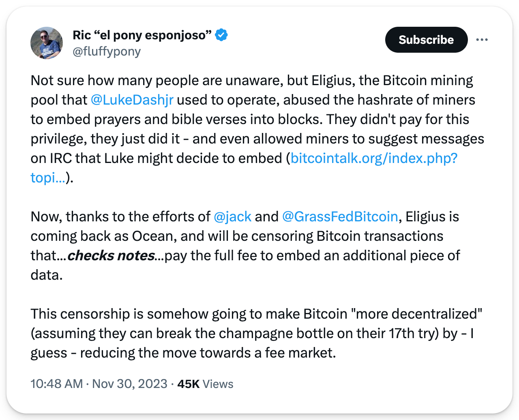519x420 pixels.
Task: Click the 10:48 AM timestamp
Action: click(57, 384)
